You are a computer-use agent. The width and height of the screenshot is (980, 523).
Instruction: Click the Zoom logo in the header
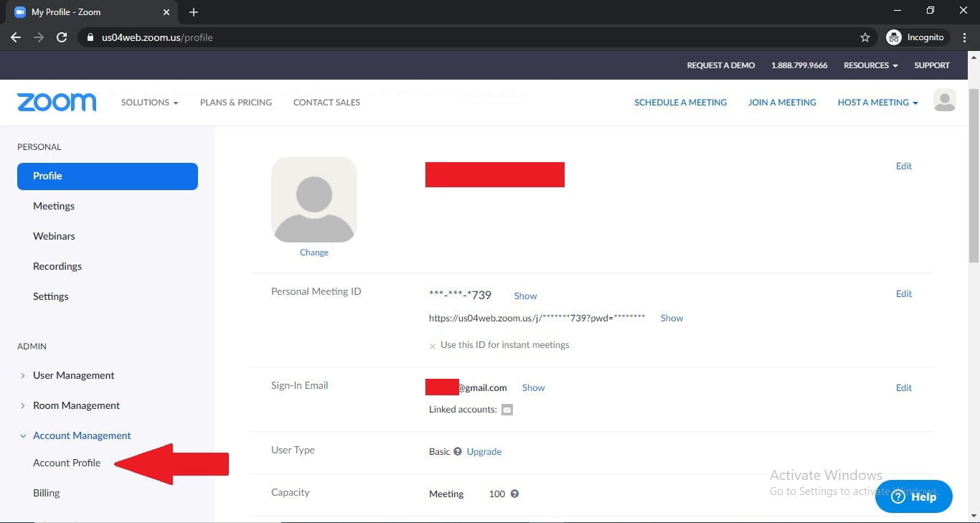coord(56,102)
